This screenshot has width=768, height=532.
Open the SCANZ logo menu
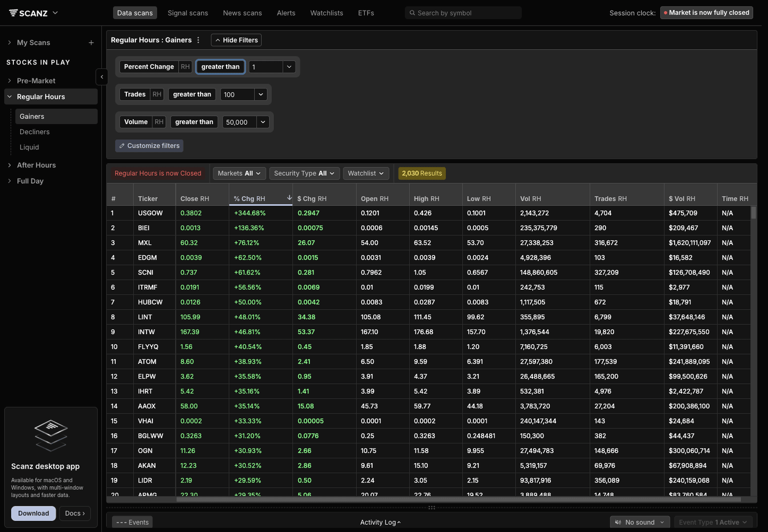33,13
